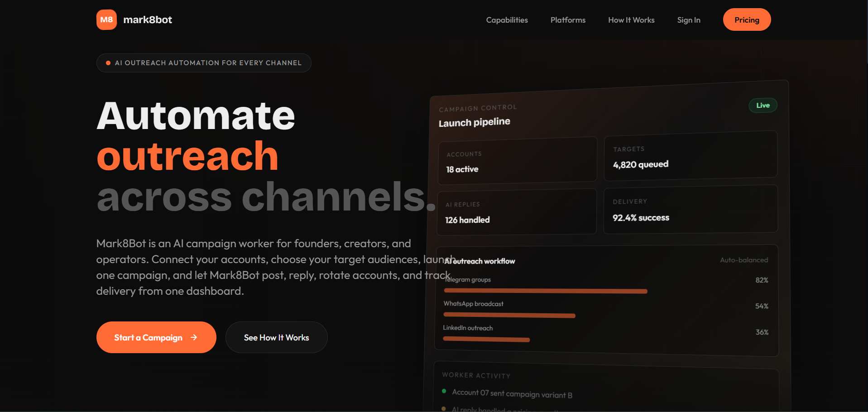868x412 pixels.
Task: Click the 54% value for WhatsApp broadcast
Action: pos(762,306)
